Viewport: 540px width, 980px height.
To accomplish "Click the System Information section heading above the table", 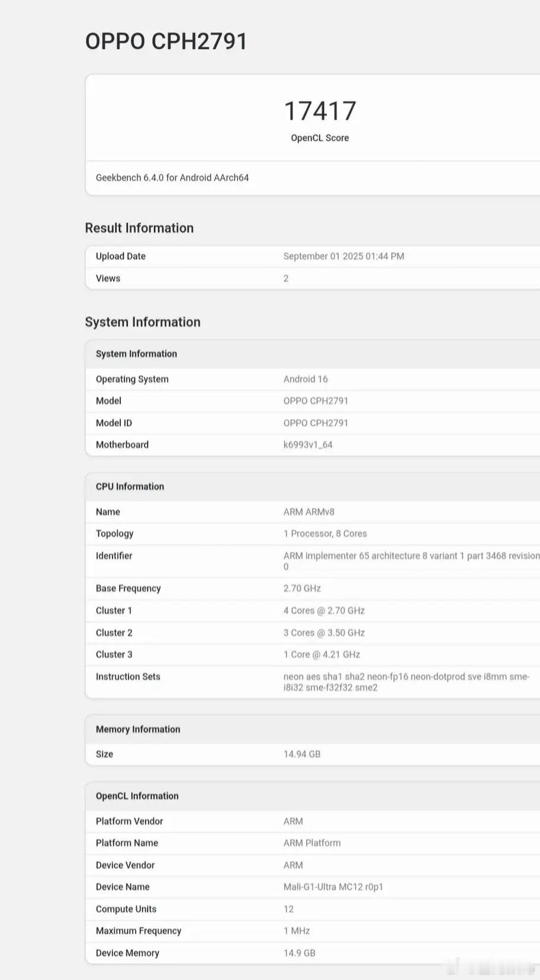I will click(x=143, y=322).
